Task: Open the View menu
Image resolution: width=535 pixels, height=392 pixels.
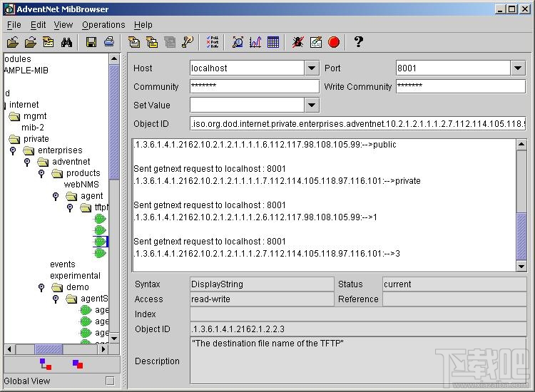Action: [63, 25]
